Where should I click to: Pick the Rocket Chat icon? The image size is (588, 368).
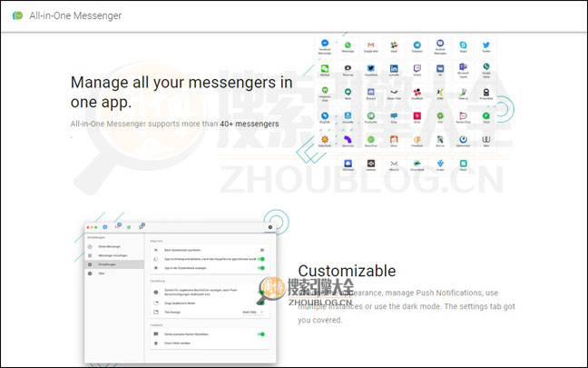click(463, 115)
